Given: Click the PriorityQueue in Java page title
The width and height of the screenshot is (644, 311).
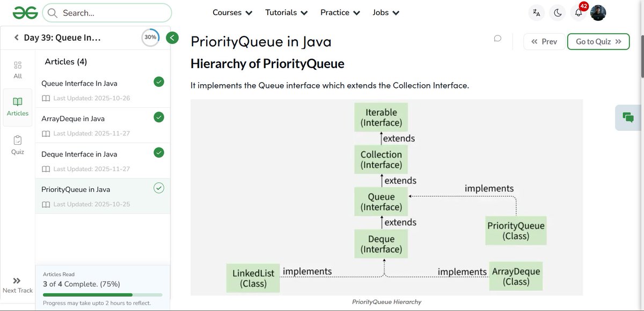Looking at the screenshot, I should 261,41.
